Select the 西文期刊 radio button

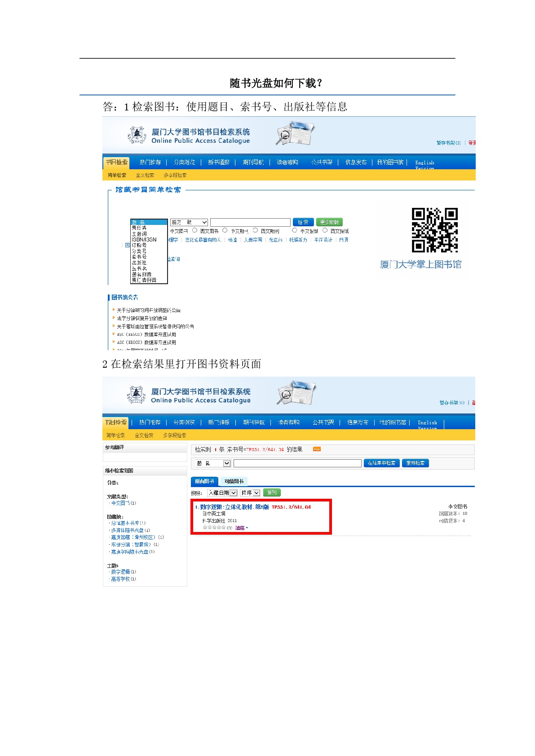[255, 230]
